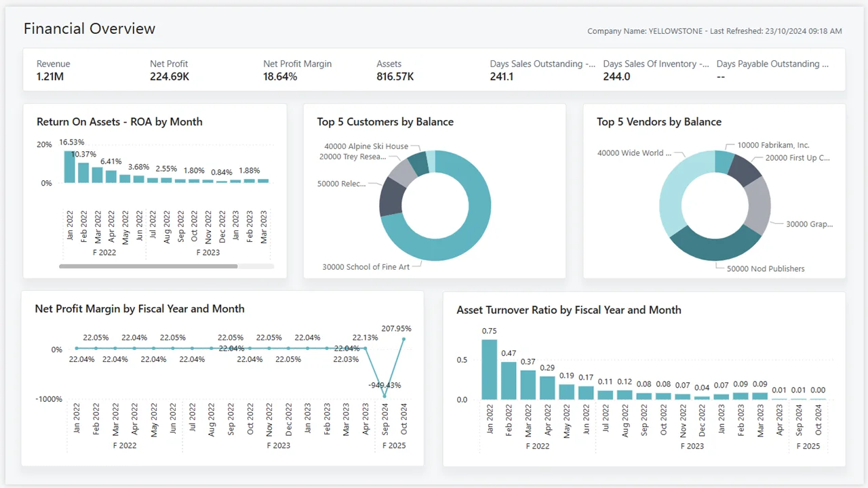Click the 30000 School of Fine Art label
868x488 pixels.
366,267
